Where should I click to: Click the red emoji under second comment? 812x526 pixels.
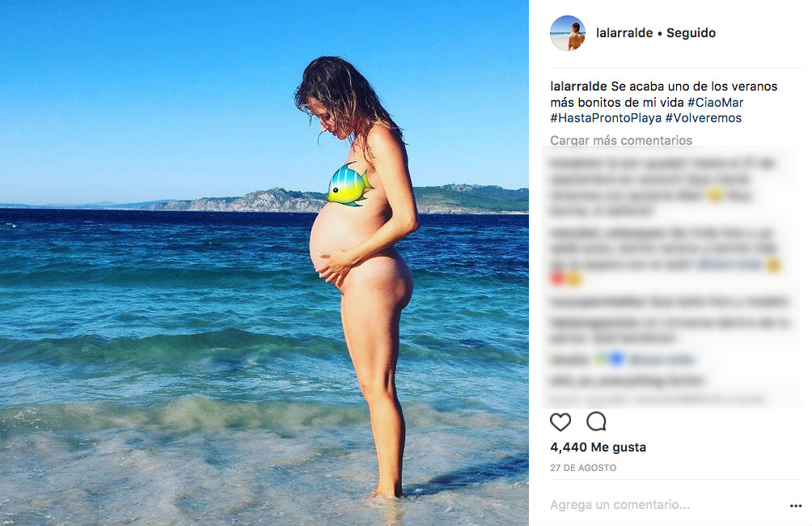point(558,279)
